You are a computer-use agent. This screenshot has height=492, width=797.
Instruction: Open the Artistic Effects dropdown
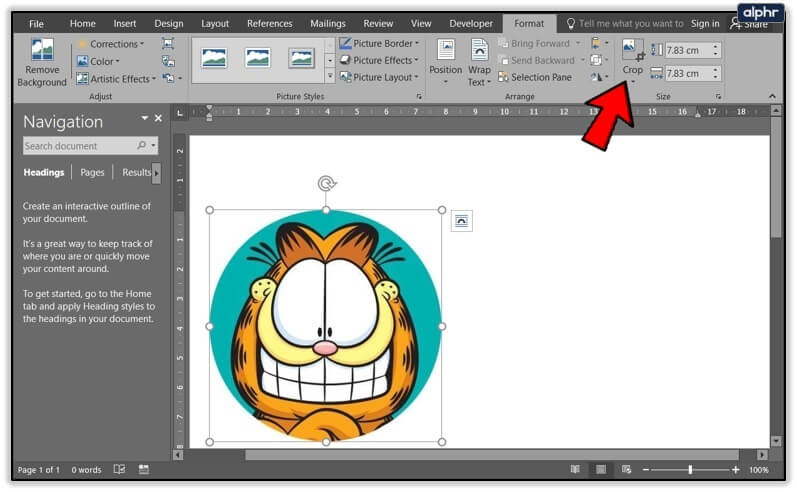tap(116, 79)
